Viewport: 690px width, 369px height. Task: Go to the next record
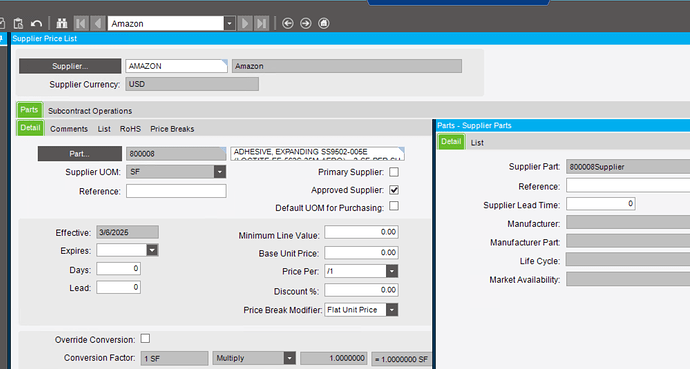pyautogui.click(x=245, y=23)
